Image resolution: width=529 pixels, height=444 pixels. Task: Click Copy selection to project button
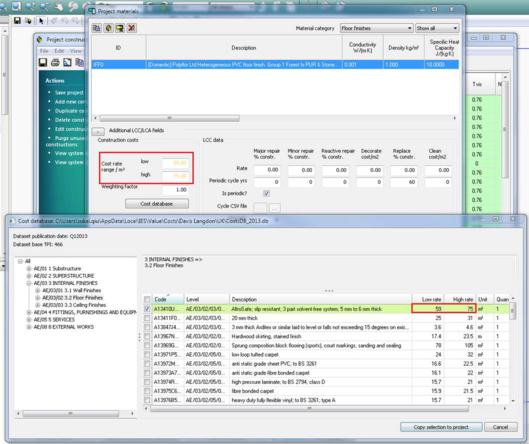click(x=441, y=427)
